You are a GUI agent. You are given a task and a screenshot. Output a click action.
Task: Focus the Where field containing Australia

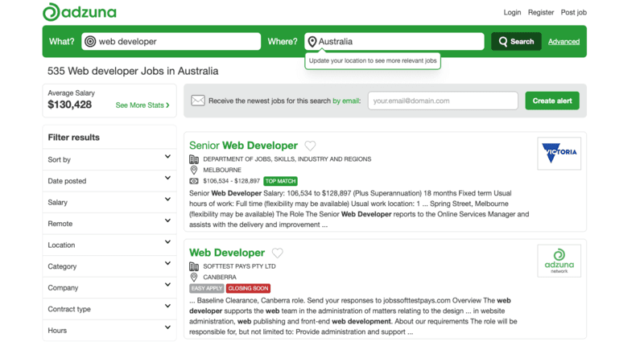(x=394, y=42)
